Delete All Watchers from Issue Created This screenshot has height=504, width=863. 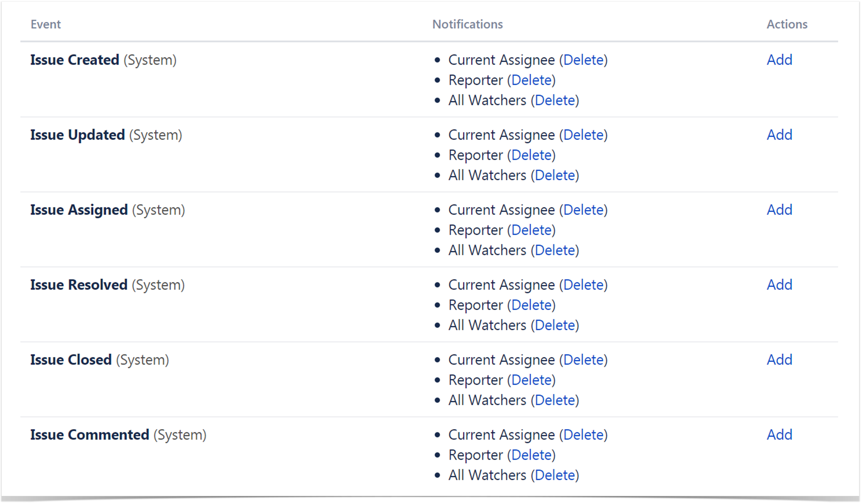(555, 100)
